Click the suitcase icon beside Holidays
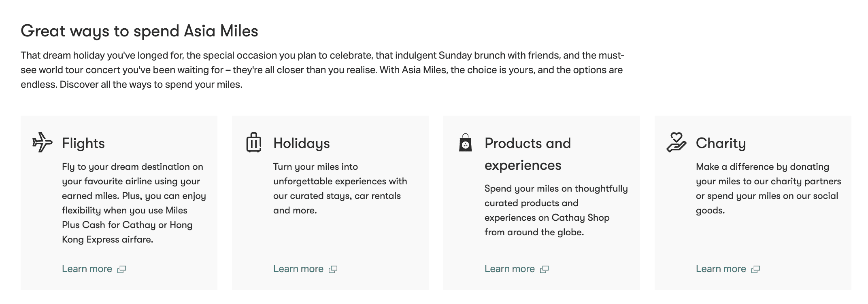The height and width of the screenshot is (304, 868). click(254, 143)
